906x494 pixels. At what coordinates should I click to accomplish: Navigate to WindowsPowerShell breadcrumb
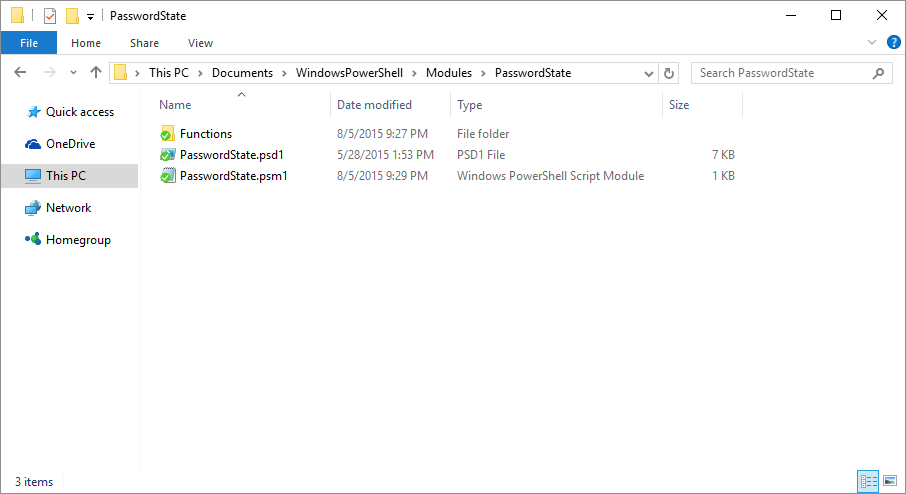point(350,73)
